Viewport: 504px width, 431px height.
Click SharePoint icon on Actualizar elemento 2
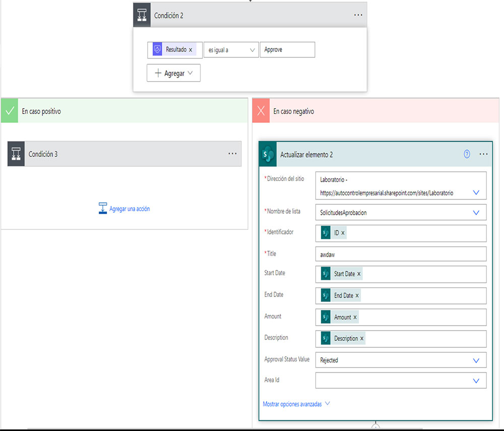(268, 154)
